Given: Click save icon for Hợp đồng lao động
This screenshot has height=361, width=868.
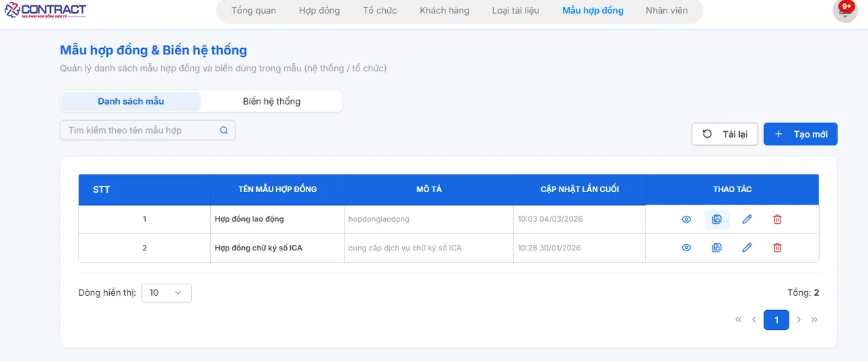Looking at the screenshot, I should click(x=717, y=219).
